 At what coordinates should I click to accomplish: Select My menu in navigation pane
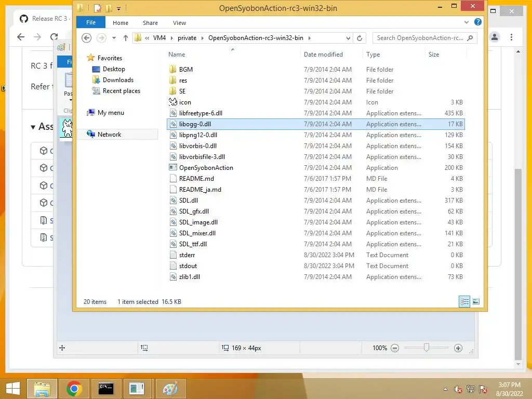click(111, 113)
